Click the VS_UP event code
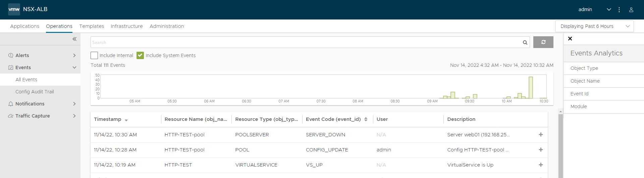The image size is (644, 178). pos(314,165)
